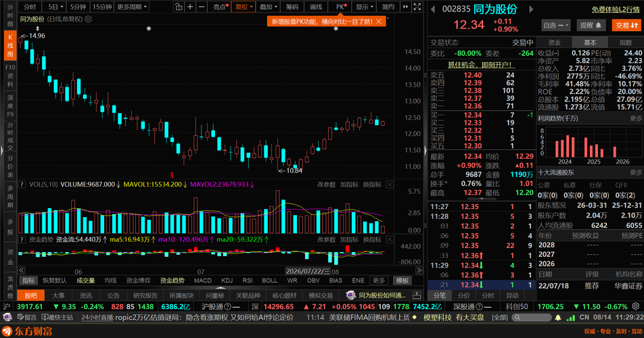Click 更多 beside 十大流通股东
Image resolution: width=644 pixels, height=338 pixels.
(635, 172)
